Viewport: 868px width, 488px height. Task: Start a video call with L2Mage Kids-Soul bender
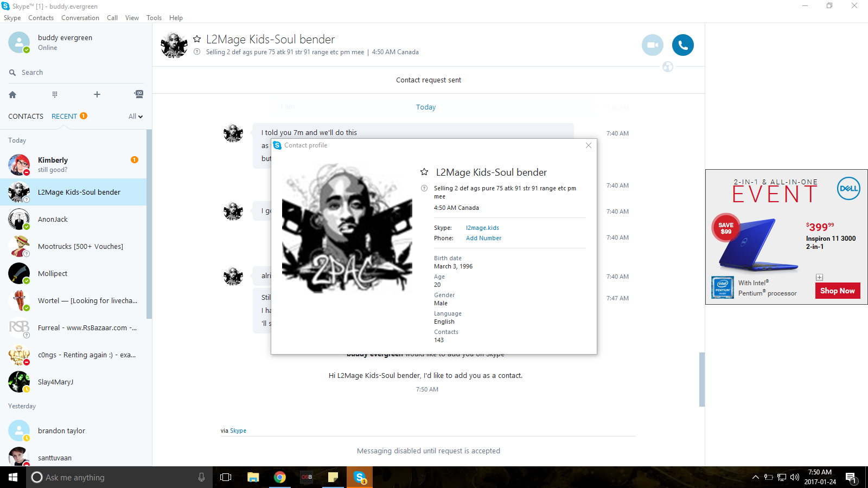point(652,45)
